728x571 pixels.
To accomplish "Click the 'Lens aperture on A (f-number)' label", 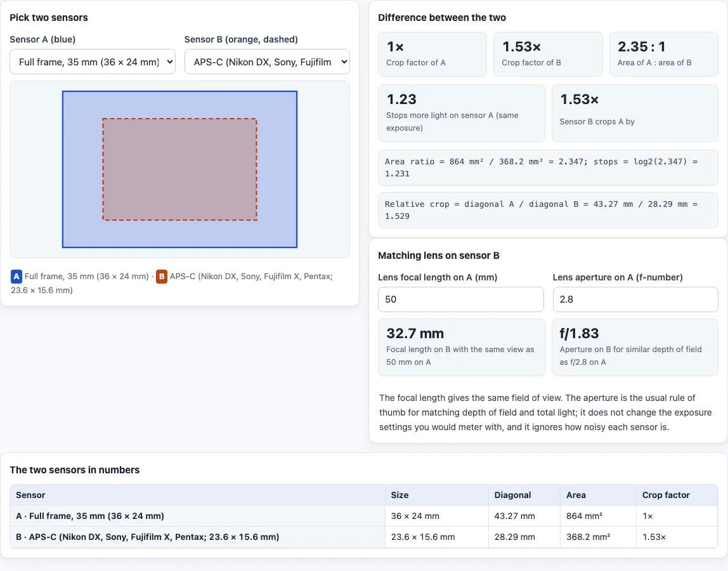I will coord(618,277).
